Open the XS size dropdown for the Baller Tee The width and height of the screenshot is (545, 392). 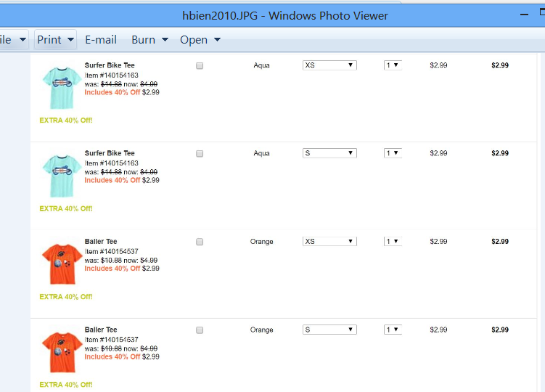(329, 242)
